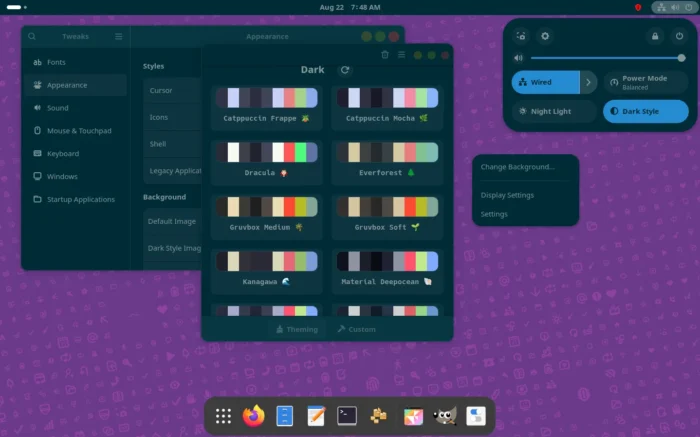This screenshot has width=700, height=437.
Task: Enable Night Light toggle
Action: click(x=554, y=111)
